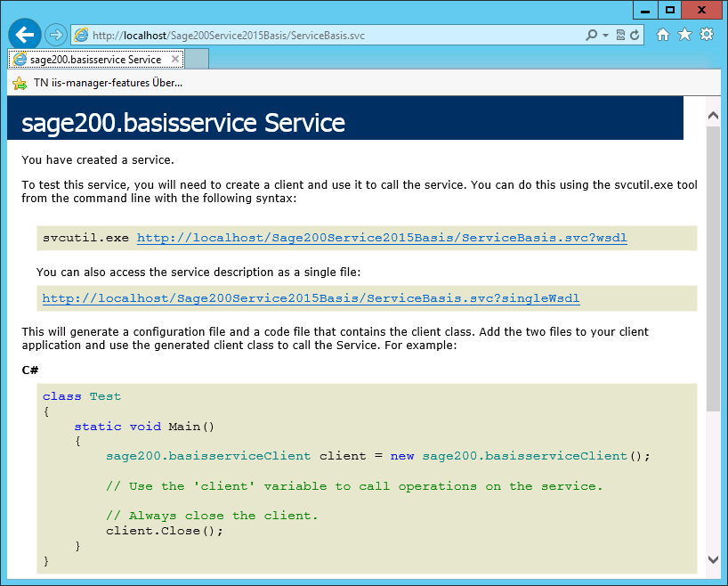
Task: Click the Forward navigation arrow
Action: pyautogui.click(x=56, y=35)
